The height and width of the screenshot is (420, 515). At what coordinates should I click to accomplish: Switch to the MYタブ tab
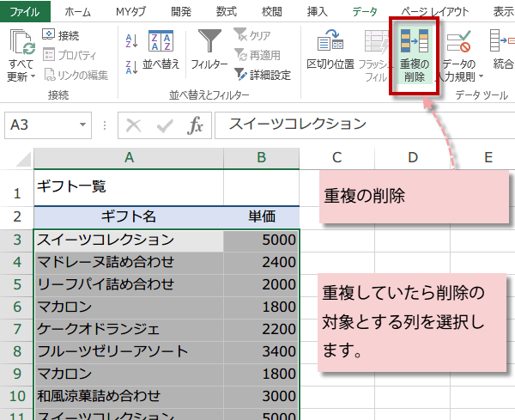[x=131, y=12]
